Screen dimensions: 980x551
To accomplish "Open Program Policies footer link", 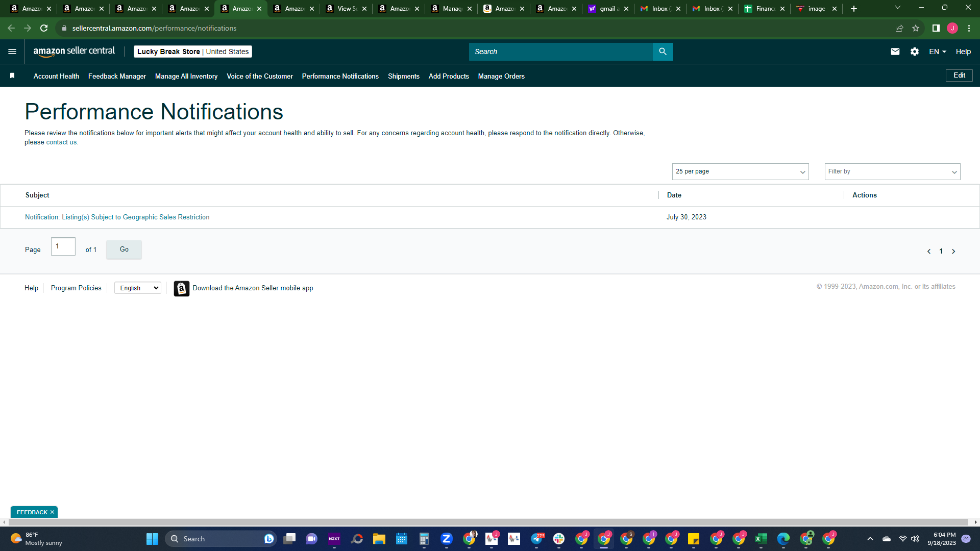I will click(76, 288).
